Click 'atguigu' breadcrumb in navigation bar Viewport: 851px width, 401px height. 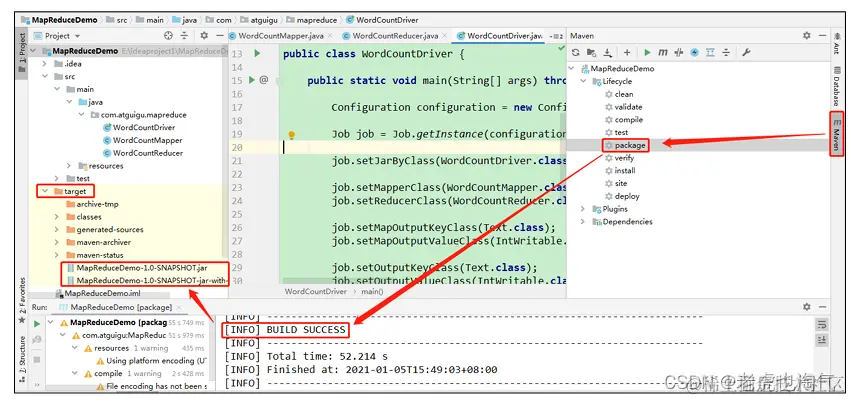tap(258, 20)
